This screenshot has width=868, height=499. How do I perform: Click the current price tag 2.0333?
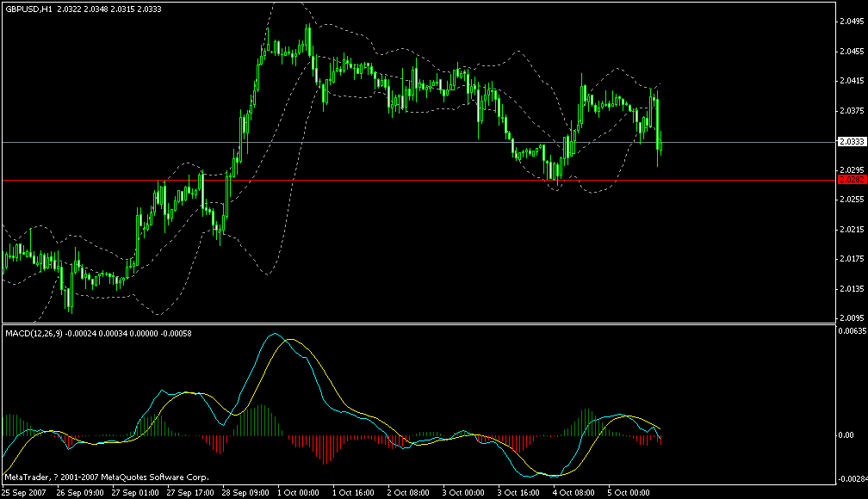(x=852, y=141)
